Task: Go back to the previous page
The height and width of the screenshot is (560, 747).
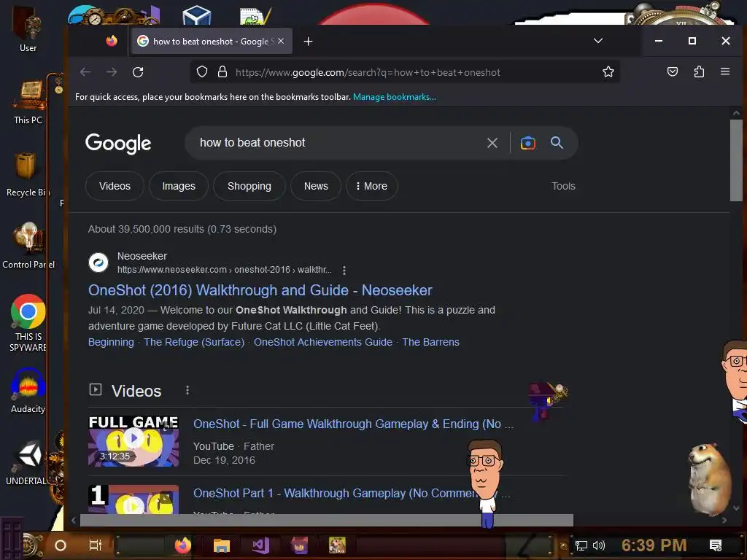Action: click(85, 72)
